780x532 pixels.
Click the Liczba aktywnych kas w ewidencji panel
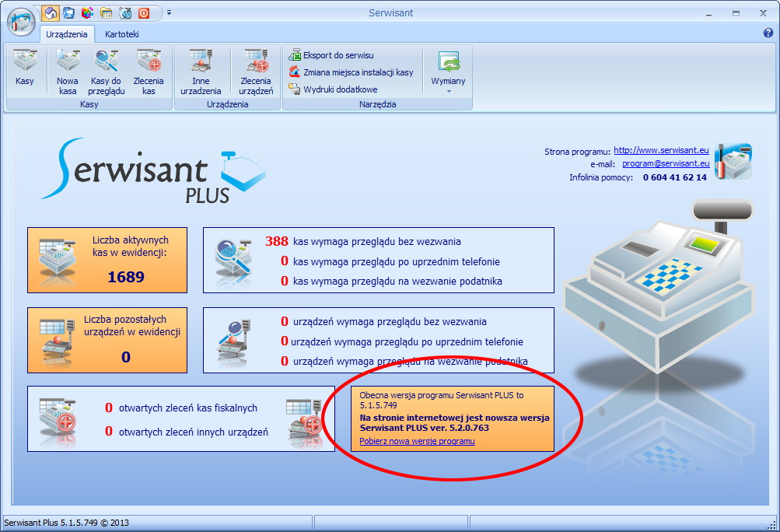point(107,261)
